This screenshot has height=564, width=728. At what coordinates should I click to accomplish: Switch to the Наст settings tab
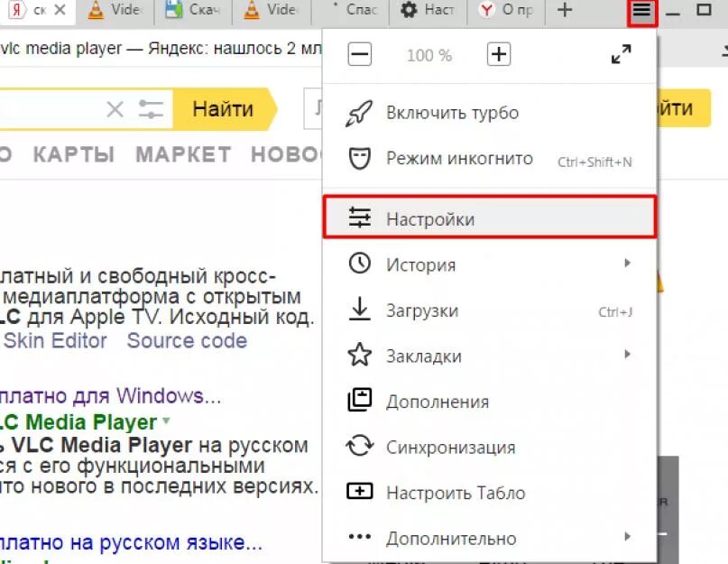(x=427, y=10)
